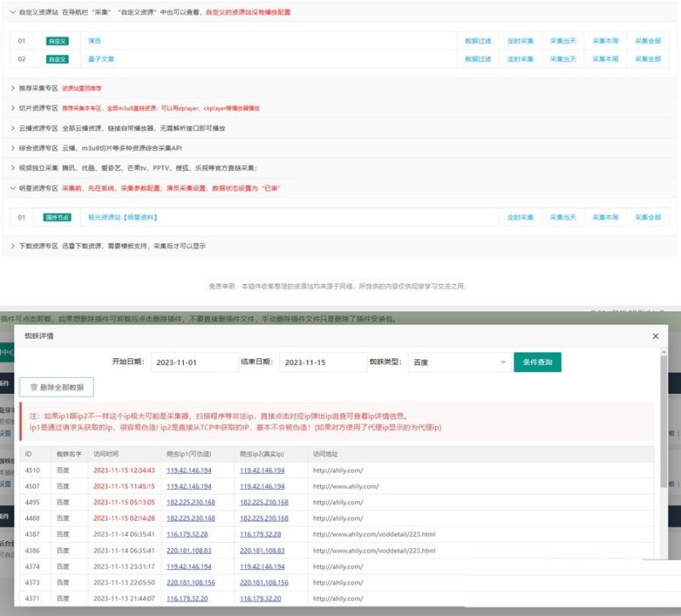This screenshot has width=681, height=616.
Task: Click the 蜘蛛类型 dropdown arrow
Action: coord(504,362)
